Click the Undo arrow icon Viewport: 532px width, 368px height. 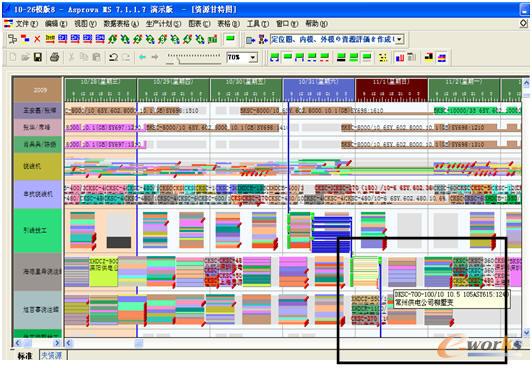(113, 57)
